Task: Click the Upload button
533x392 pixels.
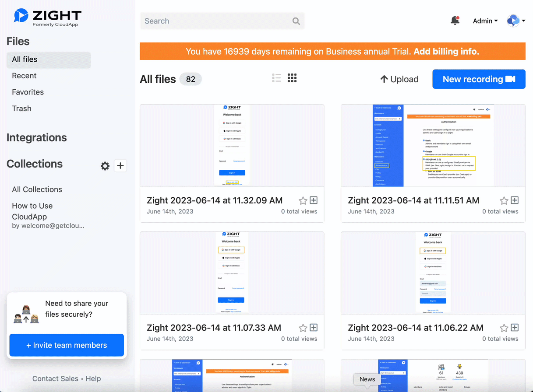Action: click(x=399, y=79)
